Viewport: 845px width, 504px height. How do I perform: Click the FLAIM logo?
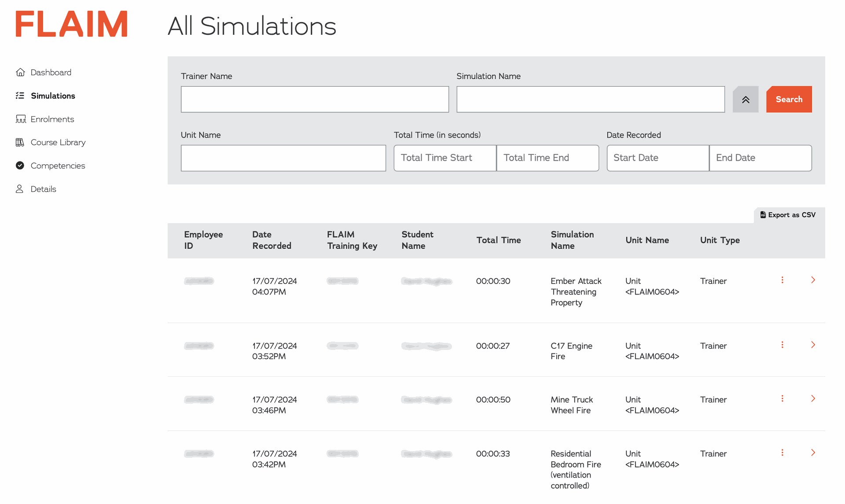coord(71,24)
